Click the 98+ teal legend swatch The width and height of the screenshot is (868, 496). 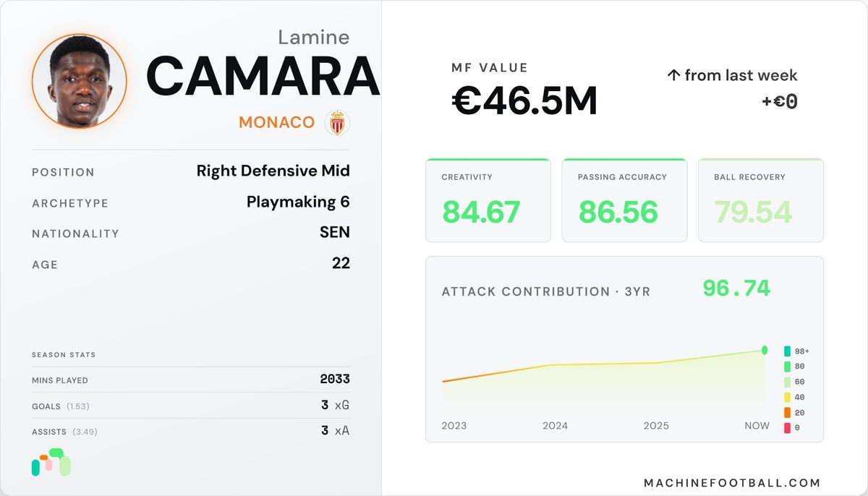coord(787,351)
